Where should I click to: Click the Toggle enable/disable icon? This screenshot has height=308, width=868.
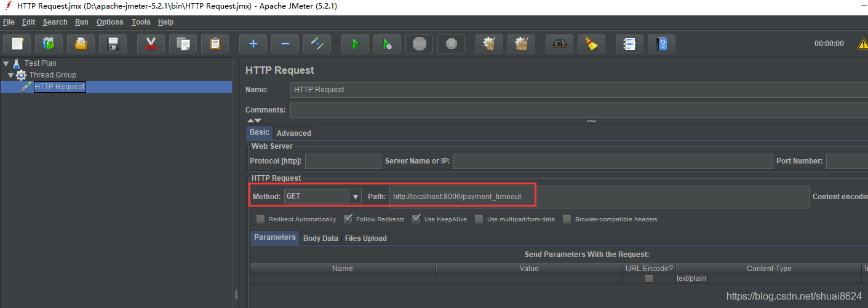point(317,44)
